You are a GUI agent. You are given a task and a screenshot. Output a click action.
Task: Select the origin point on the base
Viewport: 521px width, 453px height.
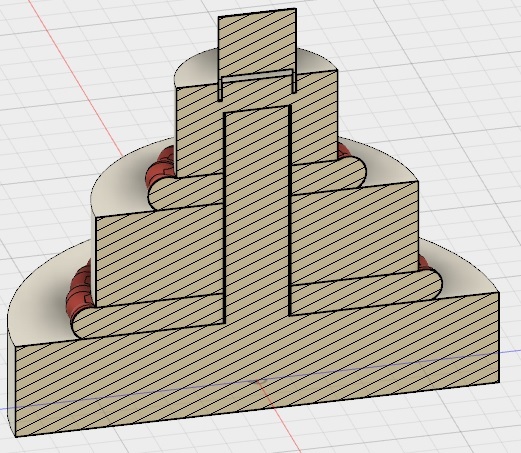[259, 380]
